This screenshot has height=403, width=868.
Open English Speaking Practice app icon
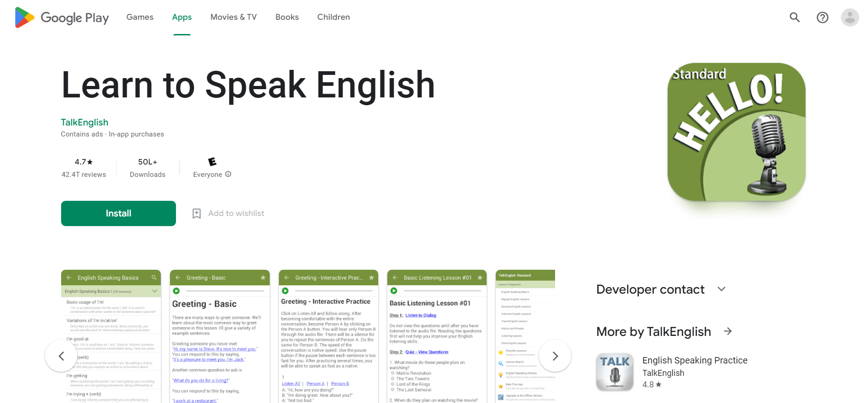pyautogui.click(x=615, y=372)
